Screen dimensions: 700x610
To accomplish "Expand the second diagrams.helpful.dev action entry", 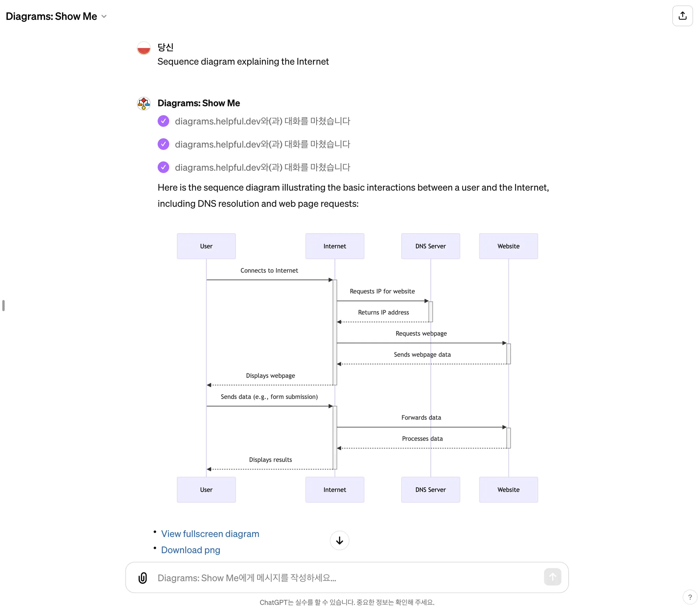I will [x=262, y=144].
